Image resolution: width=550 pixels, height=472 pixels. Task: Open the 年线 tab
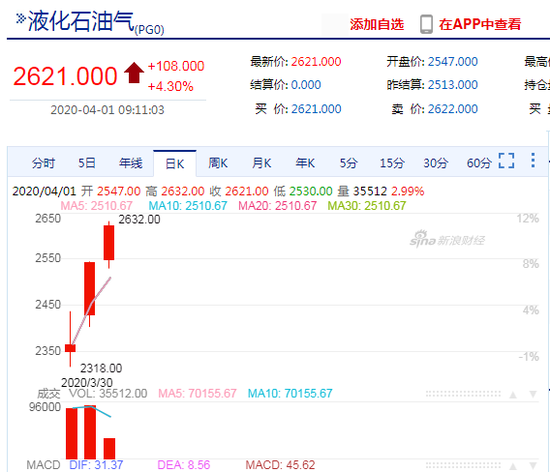pyautogui.click(x=130, y=163)
